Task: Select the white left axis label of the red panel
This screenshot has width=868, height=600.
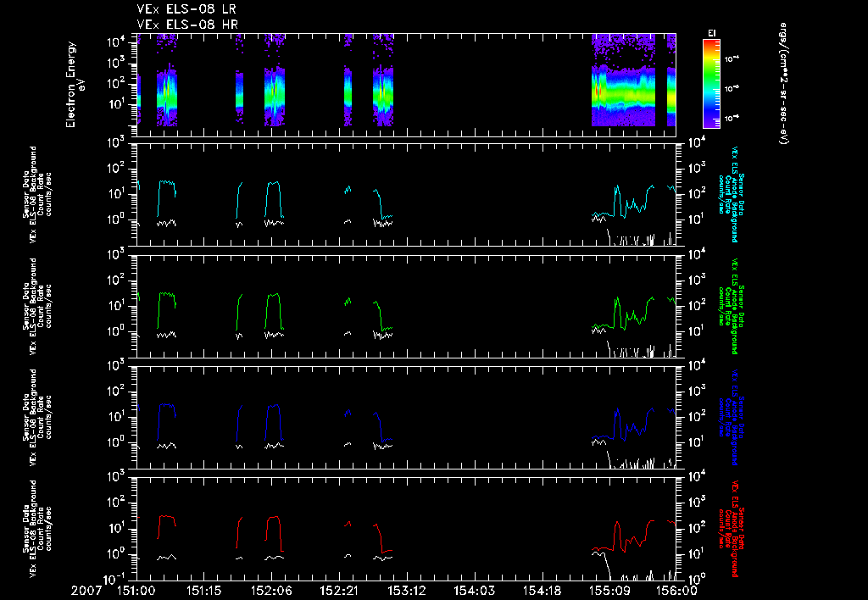Action: tap(36, 529)
